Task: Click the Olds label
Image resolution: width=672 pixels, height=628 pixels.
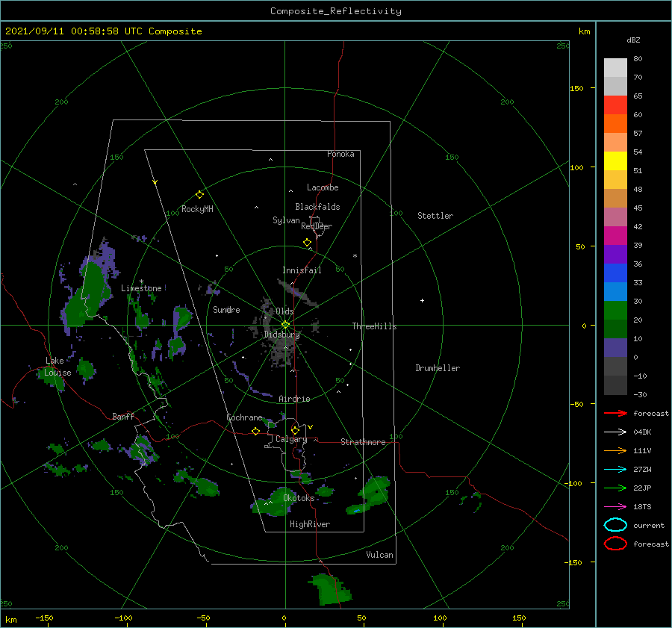Action: click(284, 311)
